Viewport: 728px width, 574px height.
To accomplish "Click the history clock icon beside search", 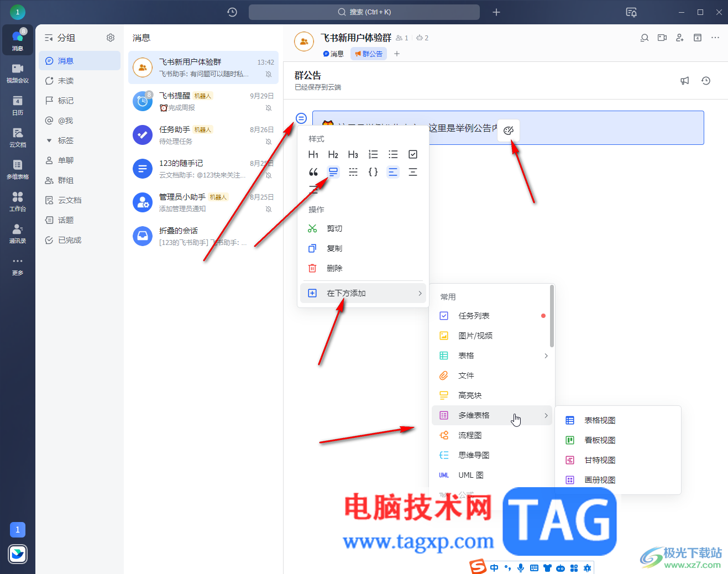I will pos(232,12).
